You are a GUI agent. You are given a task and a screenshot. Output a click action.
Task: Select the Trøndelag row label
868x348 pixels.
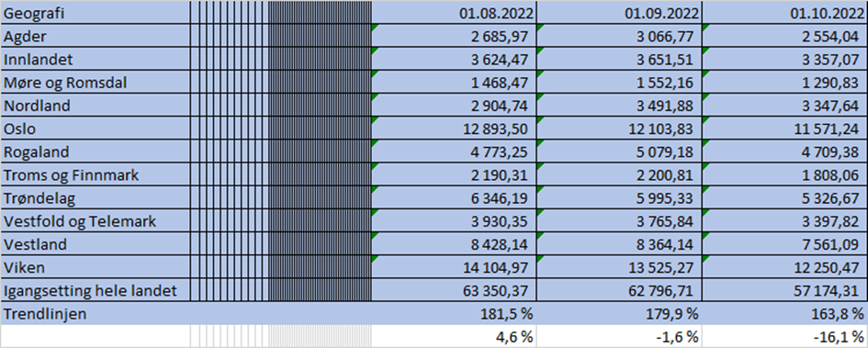[x=96, y=198]
